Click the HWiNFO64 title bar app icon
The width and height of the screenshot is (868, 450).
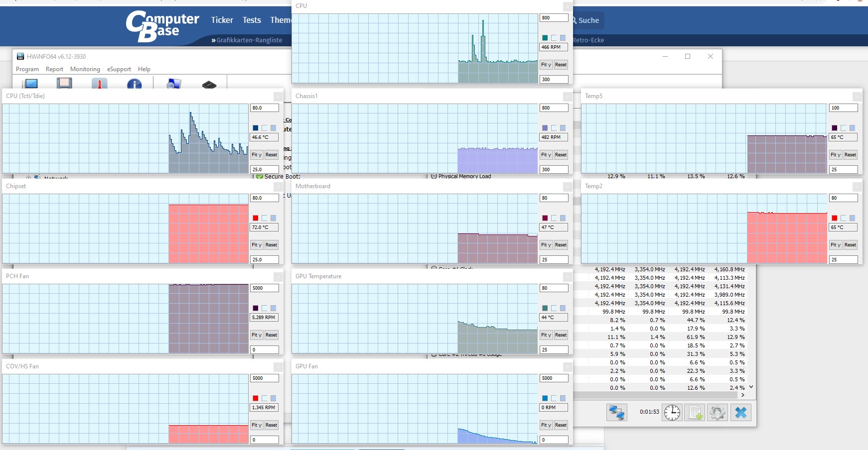tap(20, 56)
